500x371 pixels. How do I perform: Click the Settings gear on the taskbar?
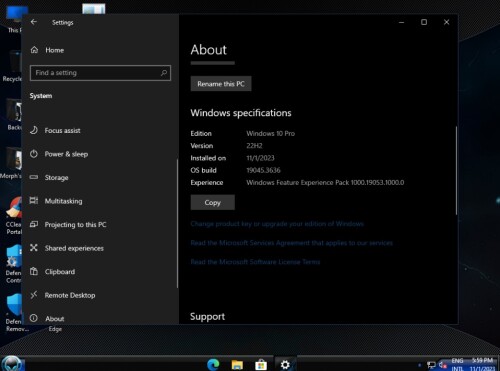click(285, 365)
